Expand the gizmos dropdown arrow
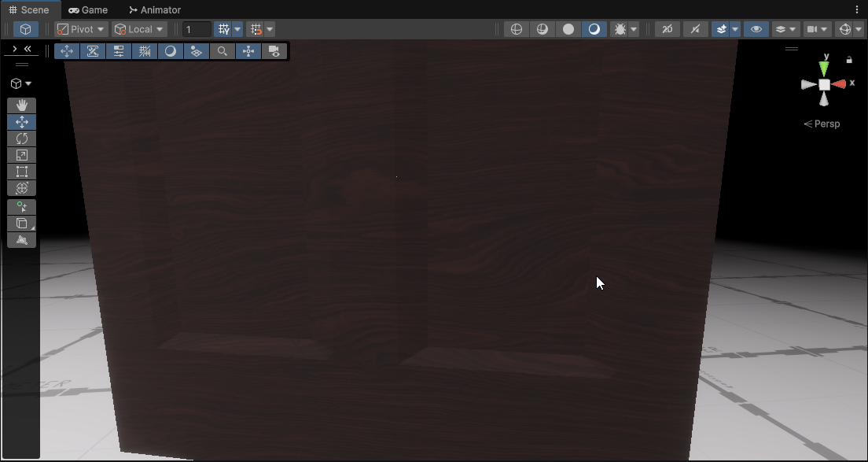The width and height of the screenshot is (868, 462). [858, 29]
